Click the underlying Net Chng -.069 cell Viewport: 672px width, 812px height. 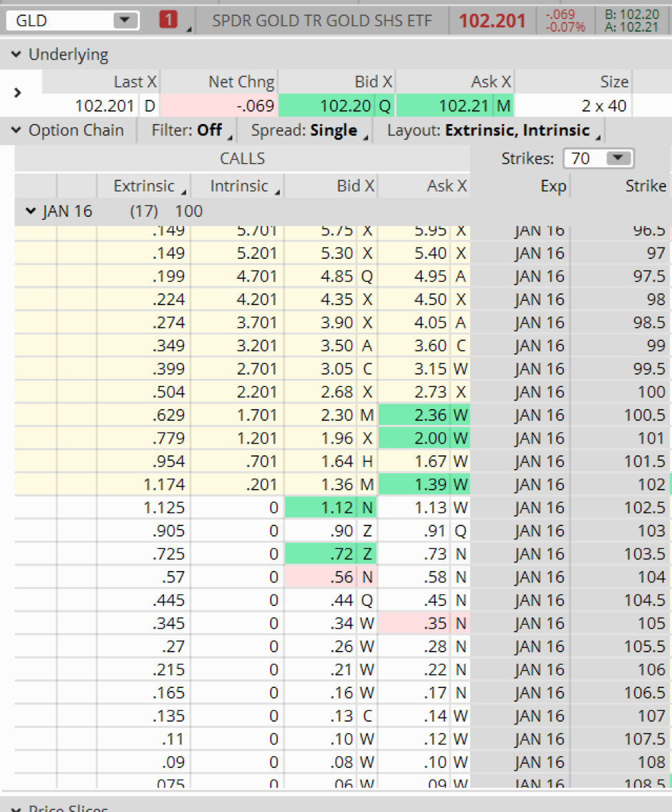pyautogui.click(x=219, y=105)
